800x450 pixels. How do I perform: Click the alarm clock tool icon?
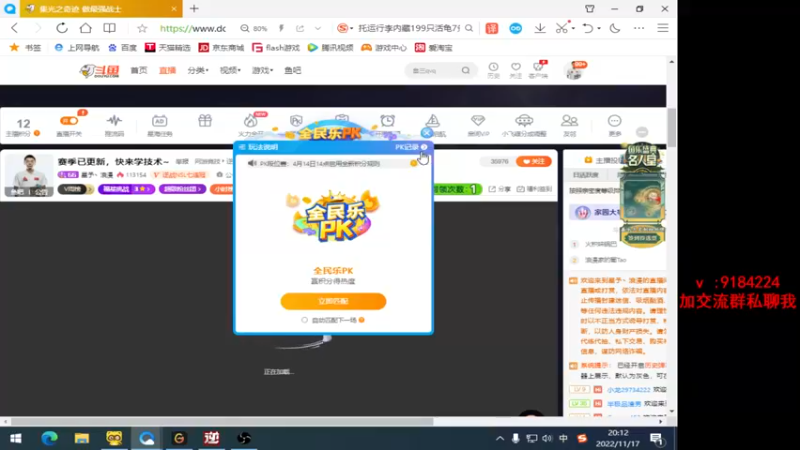click(387, 121)
